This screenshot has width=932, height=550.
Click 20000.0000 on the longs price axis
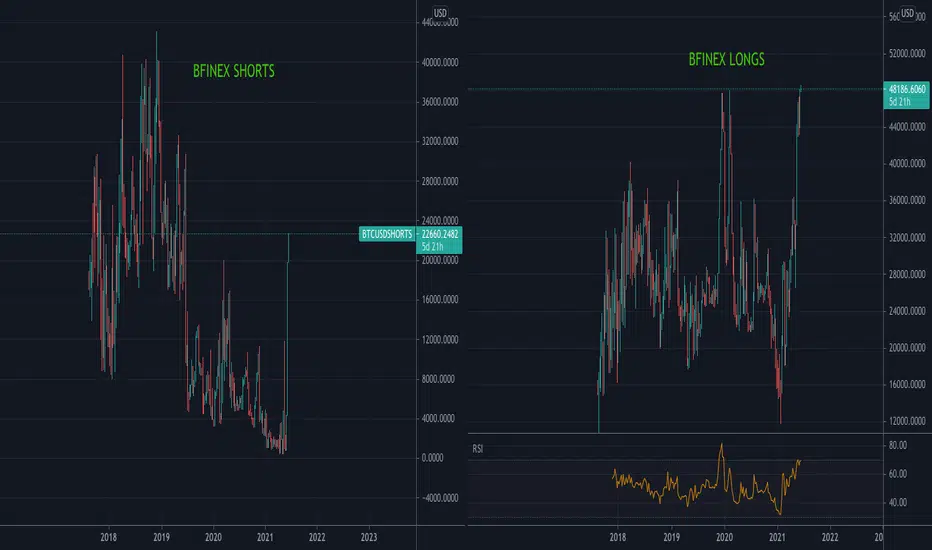click(x=907, y=348)
